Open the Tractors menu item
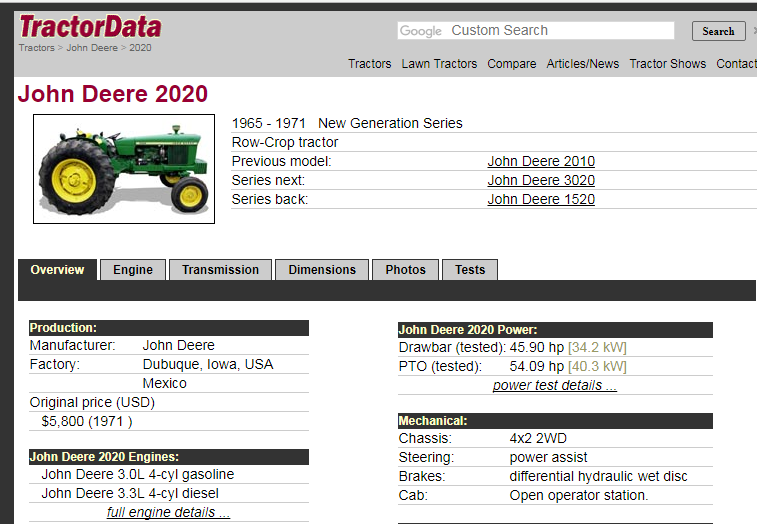The image size is (757, 524). click(x=369, y=64)
